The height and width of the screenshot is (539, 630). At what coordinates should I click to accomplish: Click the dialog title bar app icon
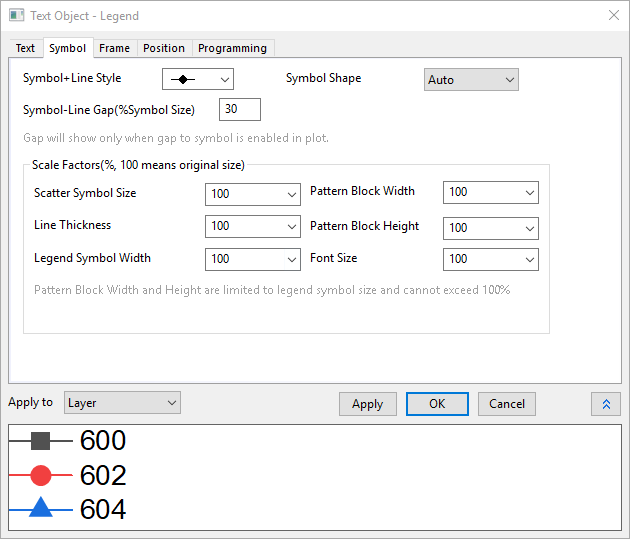pos(16,16)
